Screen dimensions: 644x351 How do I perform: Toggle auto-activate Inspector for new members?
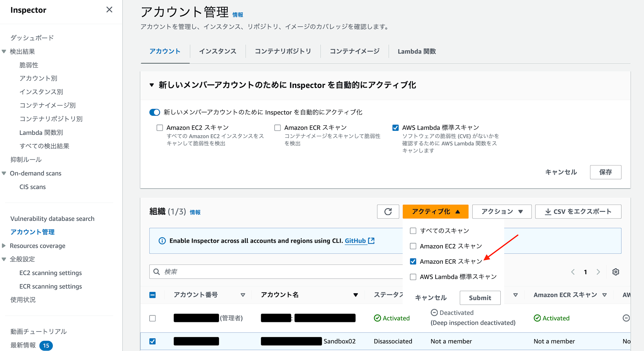coord(155,112)
